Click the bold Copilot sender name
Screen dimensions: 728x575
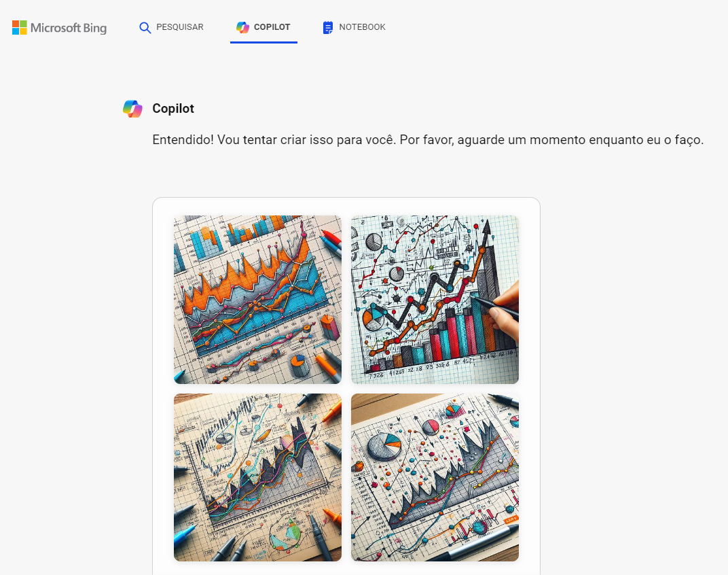(173, 109)
